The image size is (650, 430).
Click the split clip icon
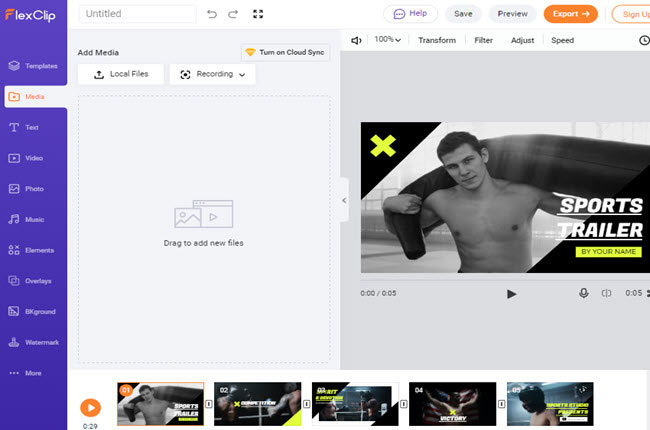pyautogui.click(x=606, y=293)
